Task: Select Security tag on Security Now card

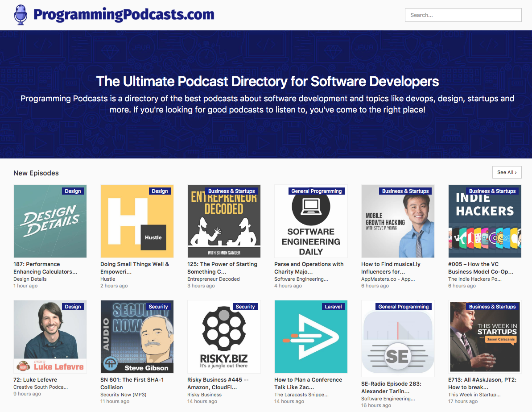Action: [x=158, y=306]
